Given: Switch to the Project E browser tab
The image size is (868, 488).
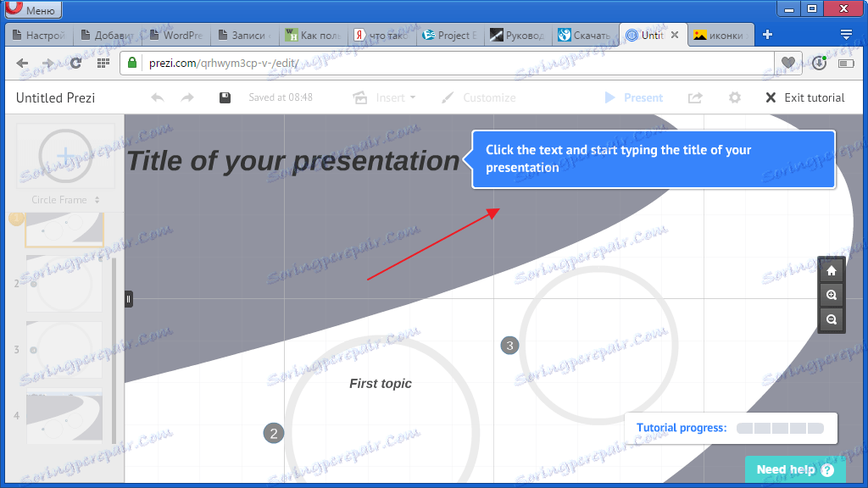Looking at the screenshot, I should pos(449,36).
